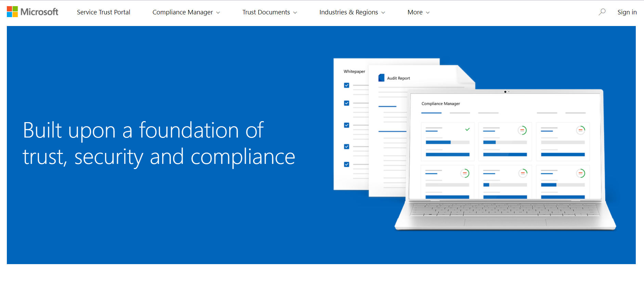
Task: Expand the Compliance Manager chevron
Action: pos(218,13)
